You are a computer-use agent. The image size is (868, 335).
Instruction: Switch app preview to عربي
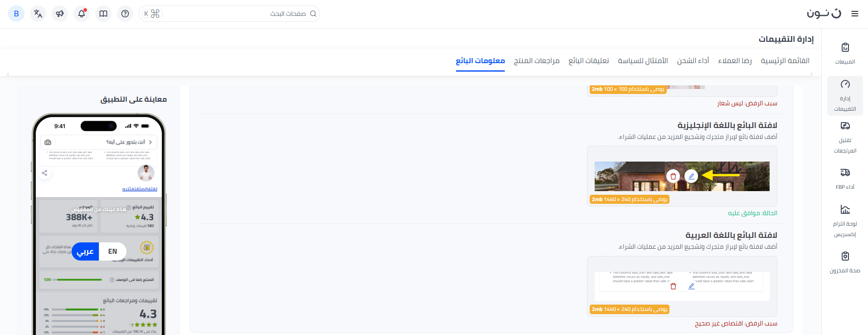[85, 251]
